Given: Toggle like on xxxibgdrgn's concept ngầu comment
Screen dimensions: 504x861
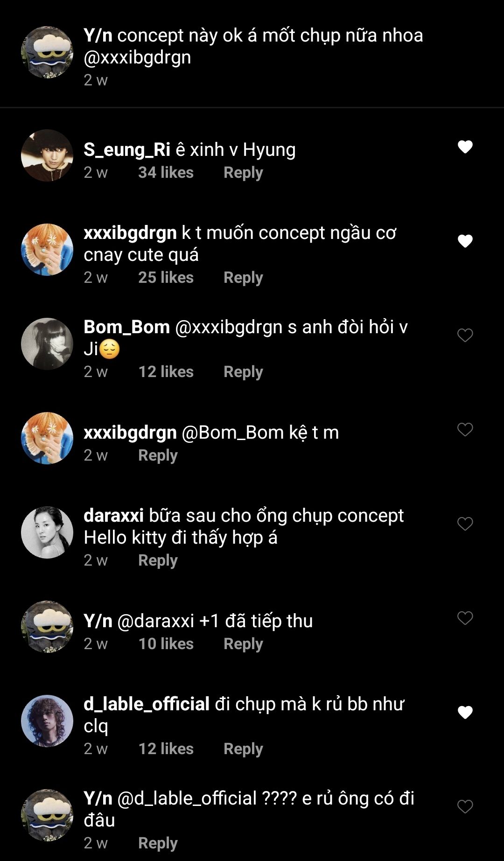Looking at the screenshot, I should pos(465,241).
